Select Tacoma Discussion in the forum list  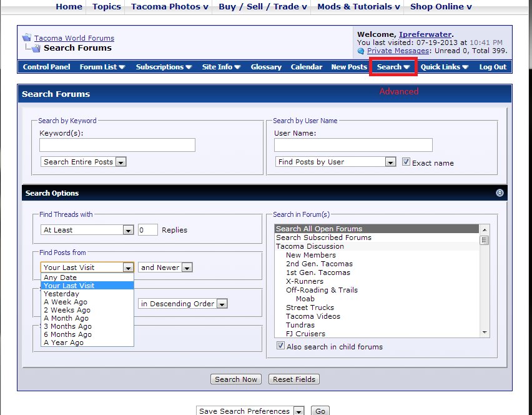click(377, 246)
